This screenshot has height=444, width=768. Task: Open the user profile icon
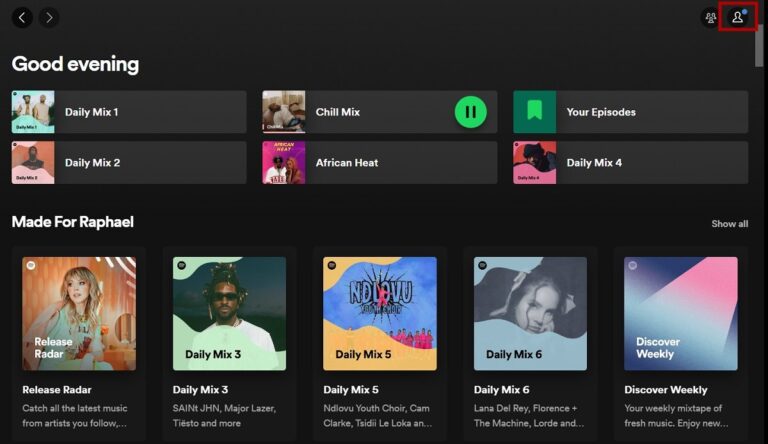738,17
